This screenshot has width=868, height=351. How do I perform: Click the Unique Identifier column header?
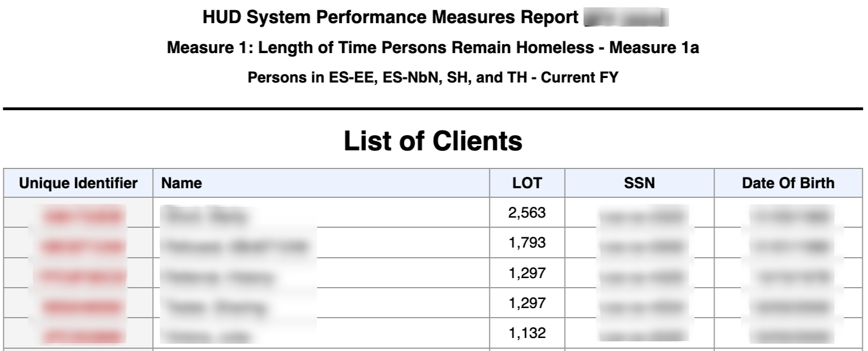pos(78,183)
